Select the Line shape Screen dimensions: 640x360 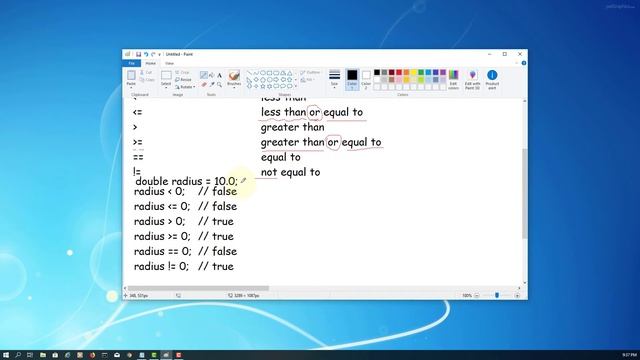tap(249, 73)
